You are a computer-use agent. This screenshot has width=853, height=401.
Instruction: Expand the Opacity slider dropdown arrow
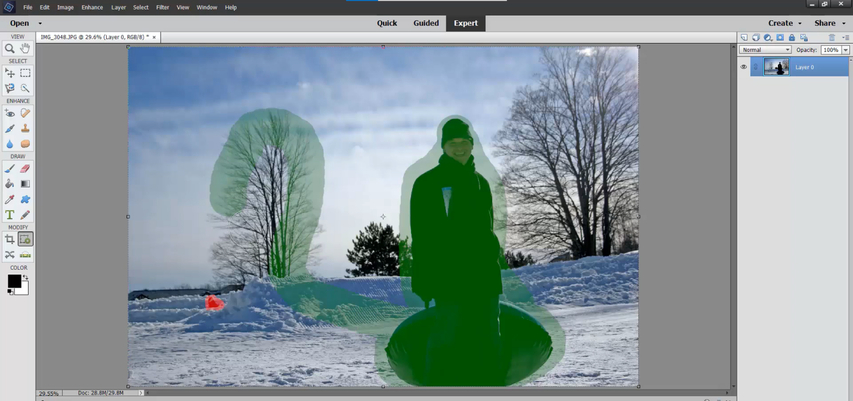(845, 50)
